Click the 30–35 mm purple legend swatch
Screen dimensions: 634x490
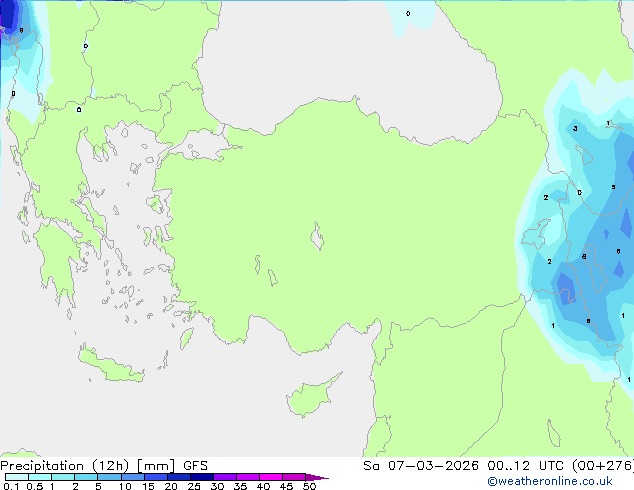[x=225, y=477]
